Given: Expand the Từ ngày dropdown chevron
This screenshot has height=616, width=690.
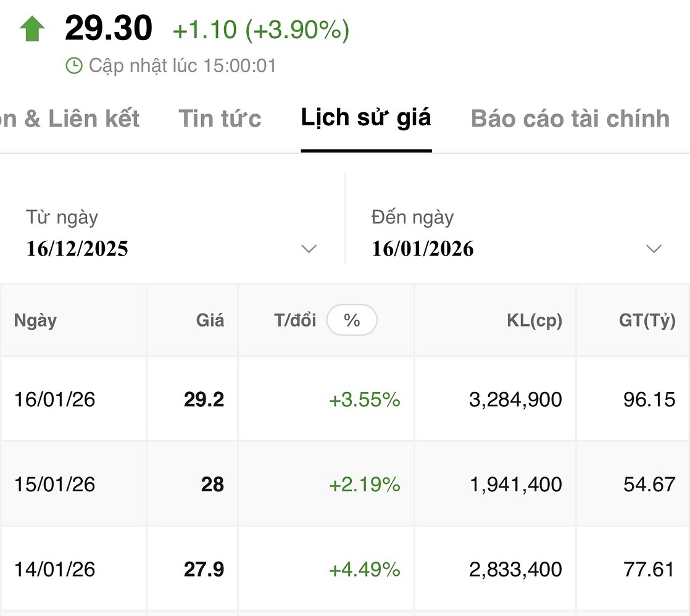Looking at the screenshot, I should tap(309, 249).
